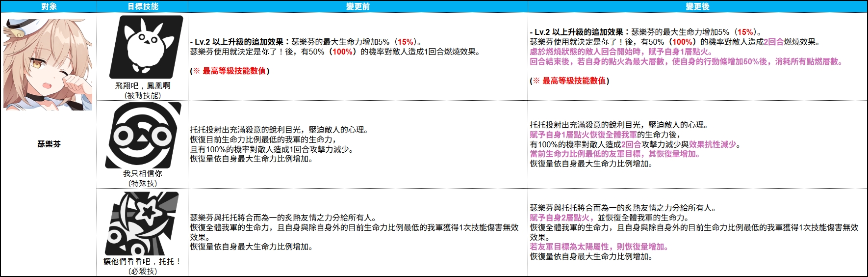Image resolution: width=868 pixels, height=277 pixels.
Task: Click the pink line 當前生命力比例最低的友軍目標
Action: click(x=615, y=154)
